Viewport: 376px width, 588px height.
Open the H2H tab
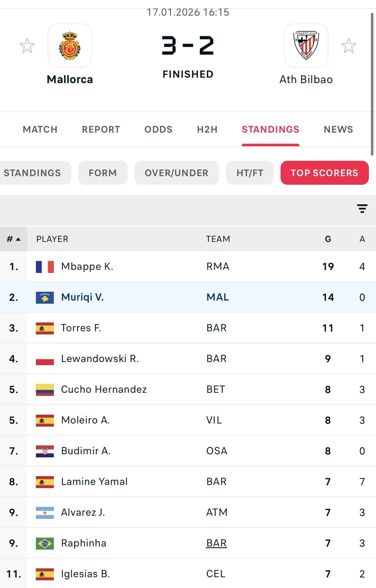tap(207, 129)
